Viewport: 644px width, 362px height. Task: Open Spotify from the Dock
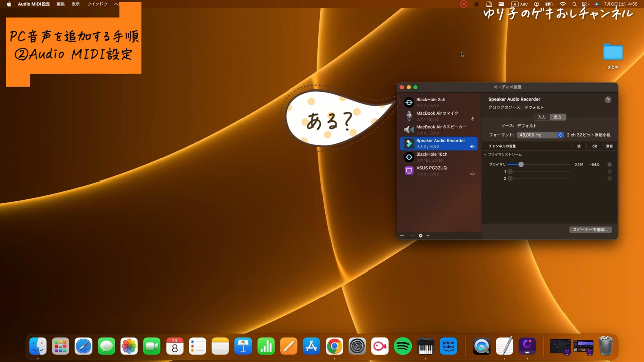[x=403, y=346]
